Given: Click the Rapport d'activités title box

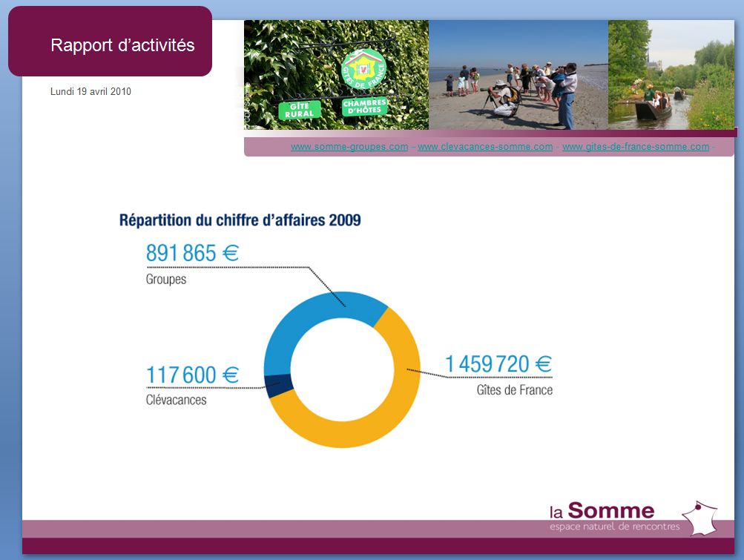Looking at the screenshot, I should pyautogui.click(x=111, y=42).
